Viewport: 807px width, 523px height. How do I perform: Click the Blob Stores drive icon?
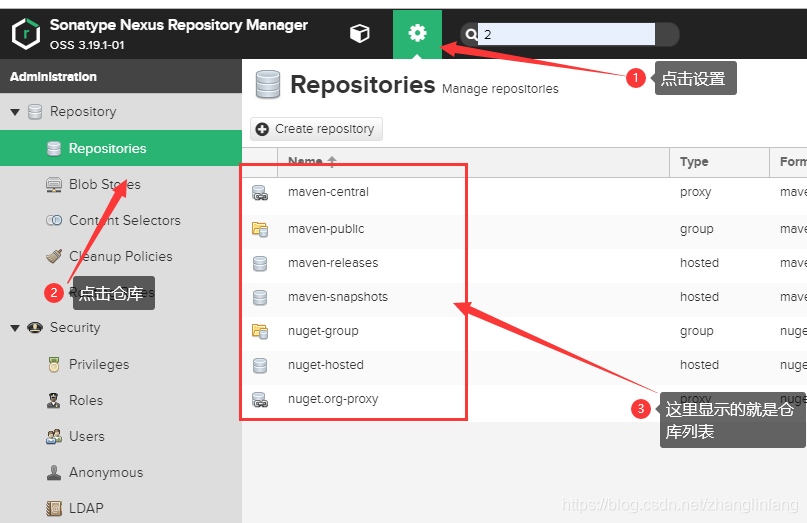54,184
